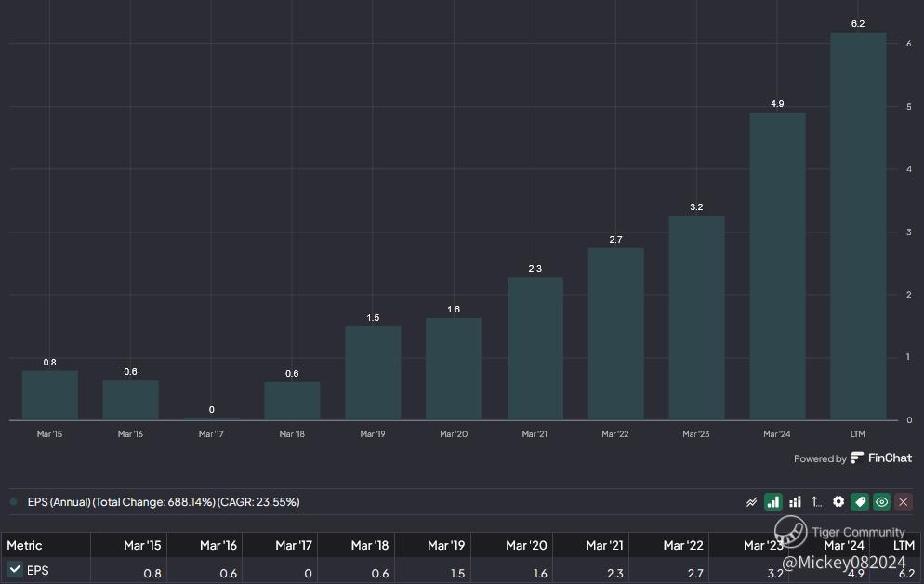Select the LTM bar in chart

(x=857, y=226)
